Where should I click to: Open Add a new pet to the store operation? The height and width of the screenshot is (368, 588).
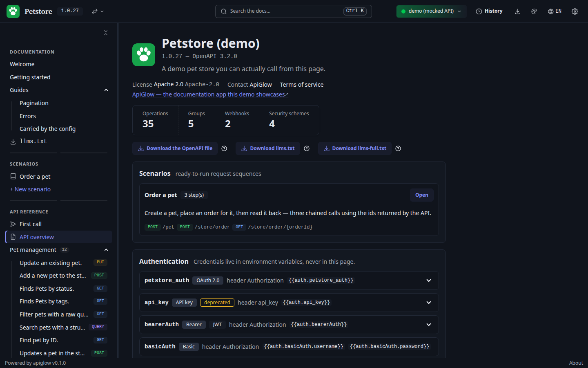63,276
